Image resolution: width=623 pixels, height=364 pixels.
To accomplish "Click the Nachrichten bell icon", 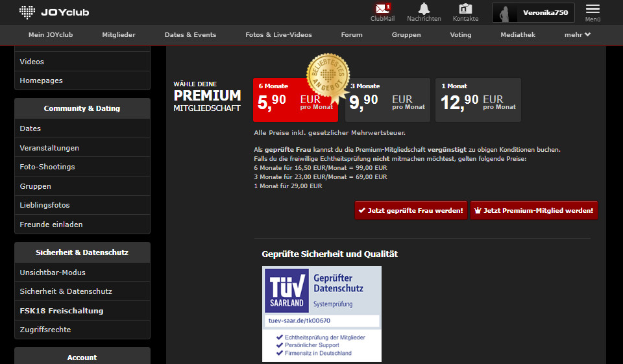I will point(424,9).
